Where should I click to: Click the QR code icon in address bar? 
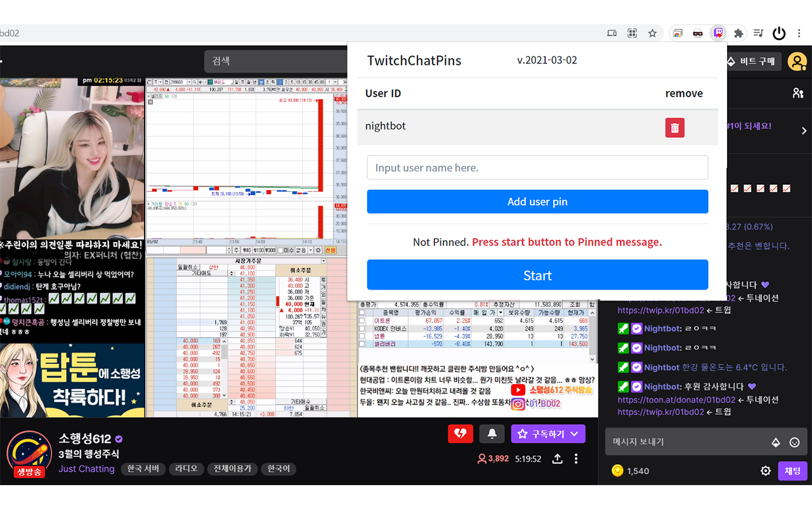632,33
